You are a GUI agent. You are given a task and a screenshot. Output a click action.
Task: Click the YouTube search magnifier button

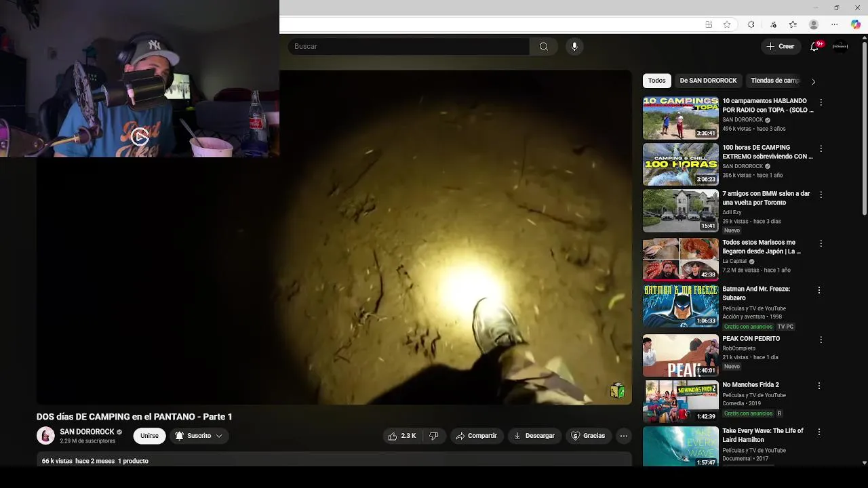(x=543, y=46)
